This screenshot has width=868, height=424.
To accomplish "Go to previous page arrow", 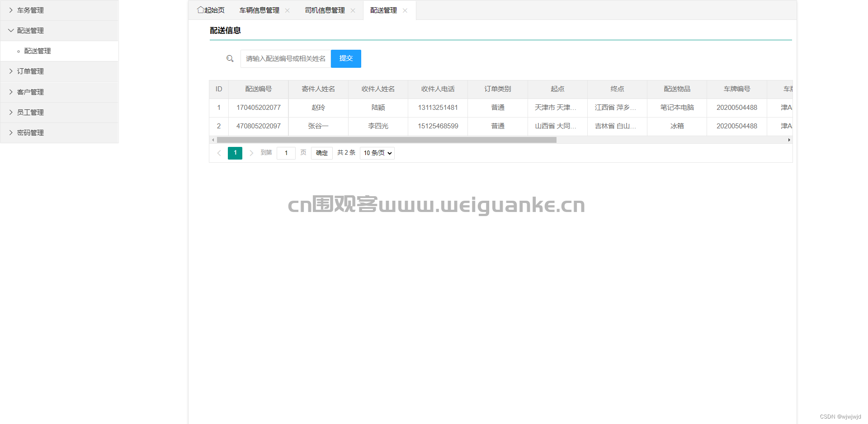I will coord(219,153).
